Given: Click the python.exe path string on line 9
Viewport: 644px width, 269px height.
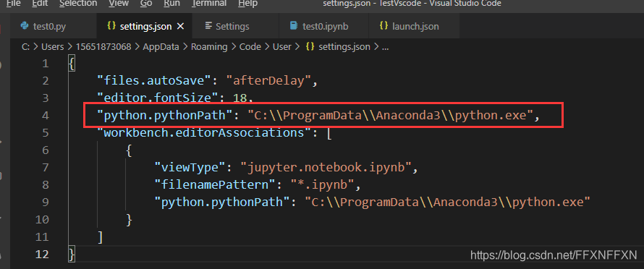Looking at the screenshot, I should point(448,202).
